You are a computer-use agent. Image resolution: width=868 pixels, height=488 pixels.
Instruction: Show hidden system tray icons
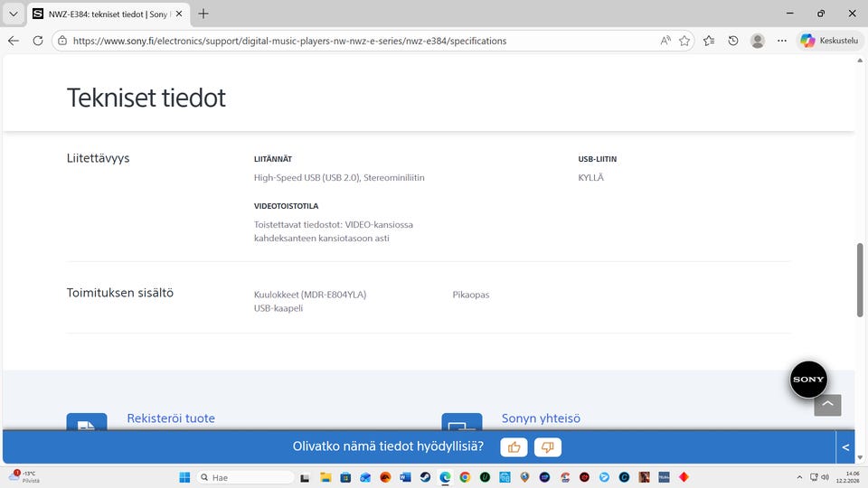click(799, 477)
